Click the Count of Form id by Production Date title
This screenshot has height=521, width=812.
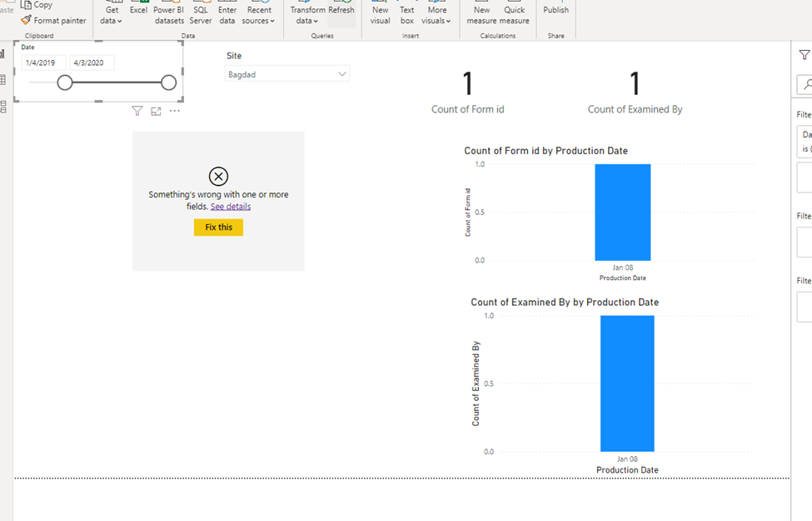coord(545,151)
